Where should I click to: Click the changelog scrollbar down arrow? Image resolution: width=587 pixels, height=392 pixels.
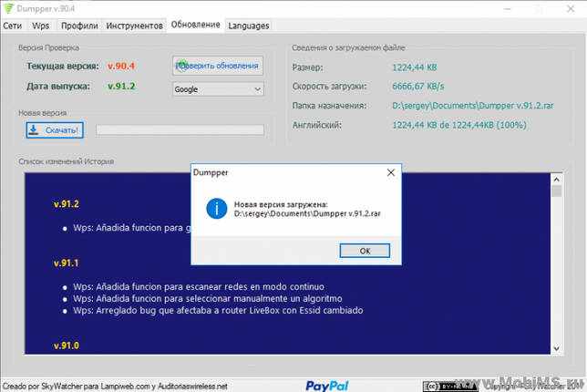(556, 348)
